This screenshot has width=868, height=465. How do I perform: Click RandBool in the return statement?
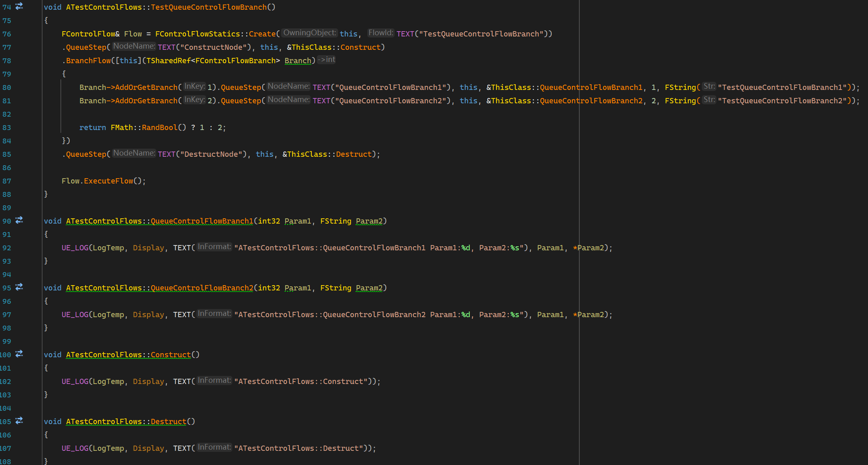tap(159, 128)
